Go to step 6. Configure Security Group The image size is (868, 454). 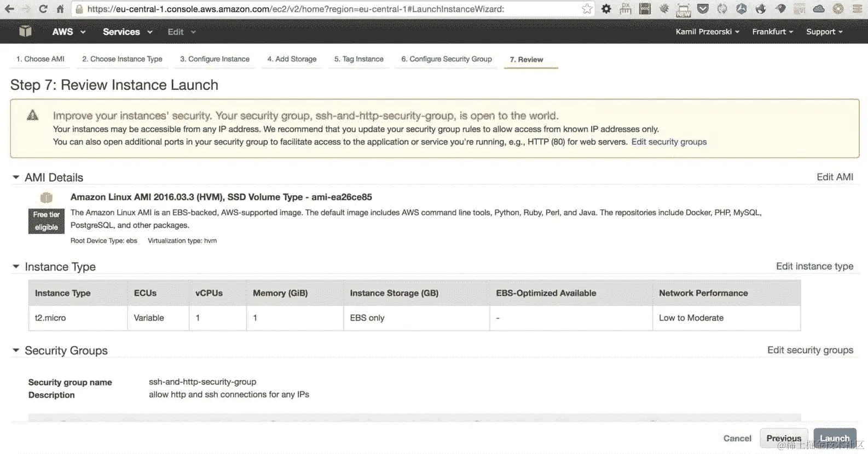tap(447, 59)
